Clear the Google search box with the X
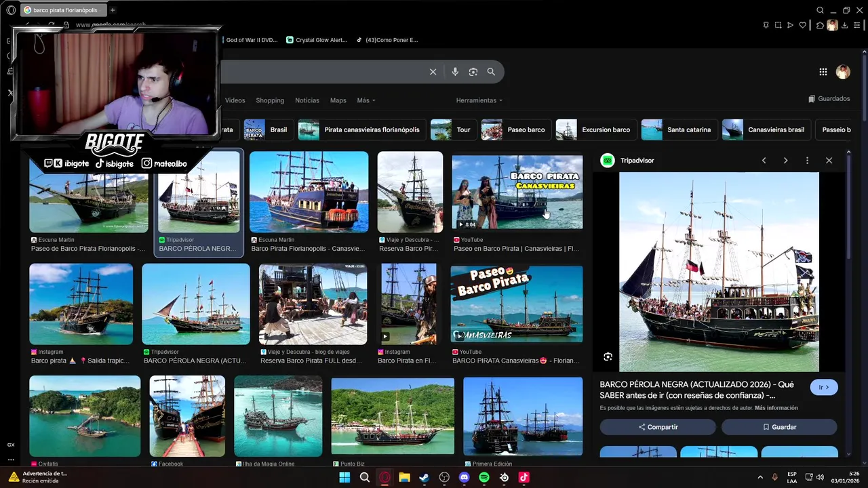Image resolution: width=868 pixels, height=488 pixels. [x=433, y=72]
